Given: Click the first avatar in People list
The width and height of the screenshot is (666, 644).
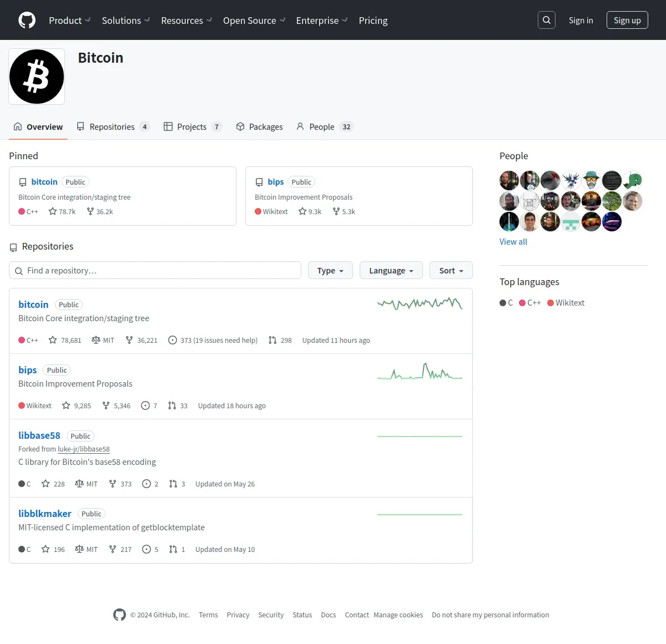Looking at the screenshot, I should tap(509, 180).
